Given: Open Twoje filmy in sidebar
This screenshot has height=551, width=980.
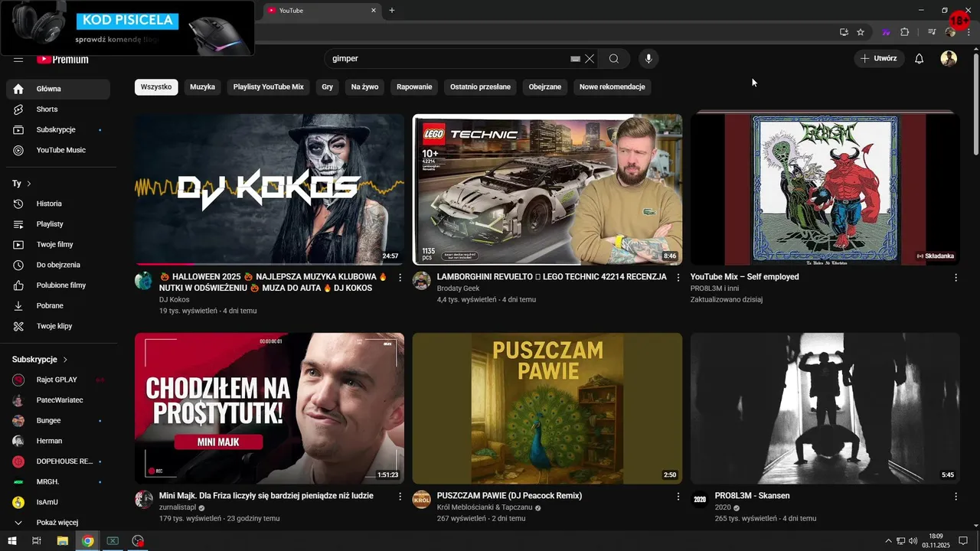Looking at the screenshot, I should point(58,244).
